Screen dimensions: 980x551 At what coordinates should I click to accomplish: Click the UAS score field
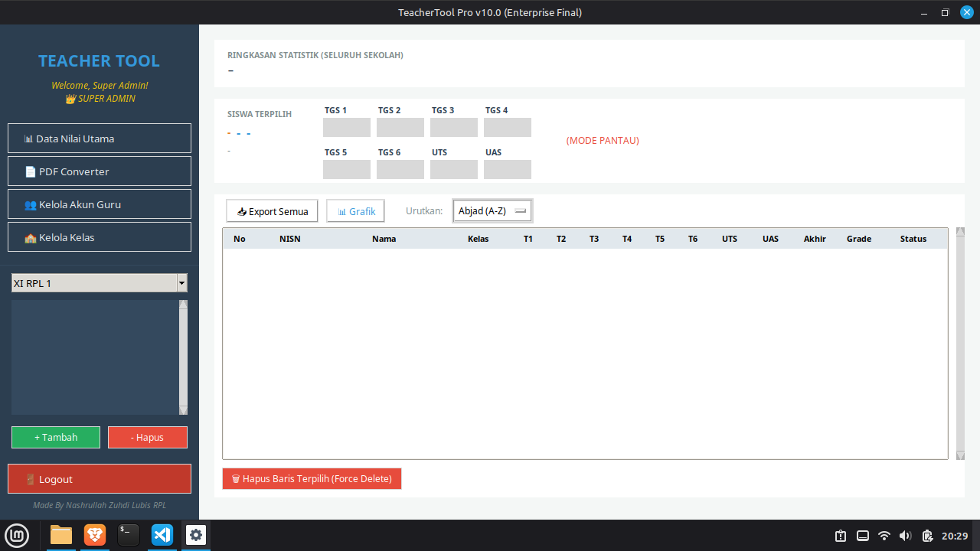(x=508, y=170)
